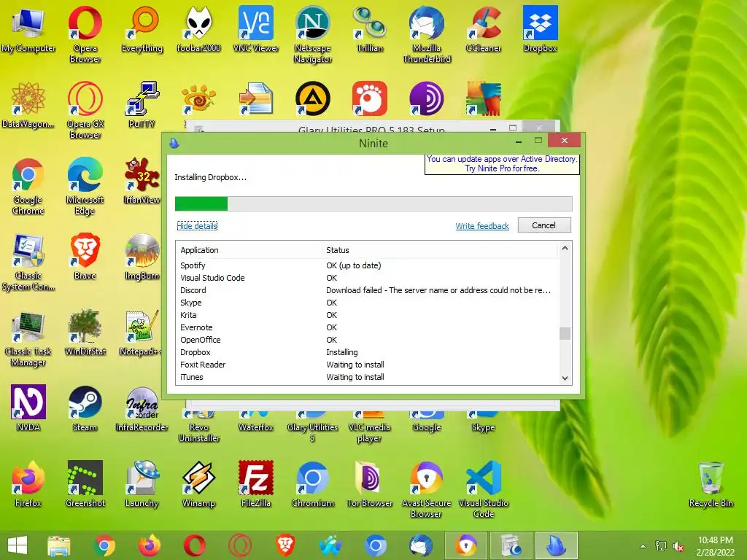The height and width of the screenshot is (560, 747).
Task: Select Visual Studio Code desktop icon
Action: (x=484, y=489)
